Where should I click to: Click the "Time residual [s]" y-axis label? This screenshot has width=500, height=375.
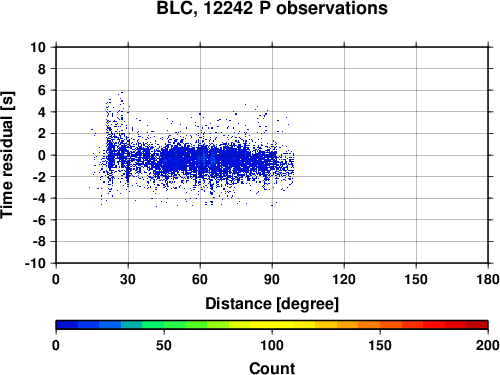[7, 155]
